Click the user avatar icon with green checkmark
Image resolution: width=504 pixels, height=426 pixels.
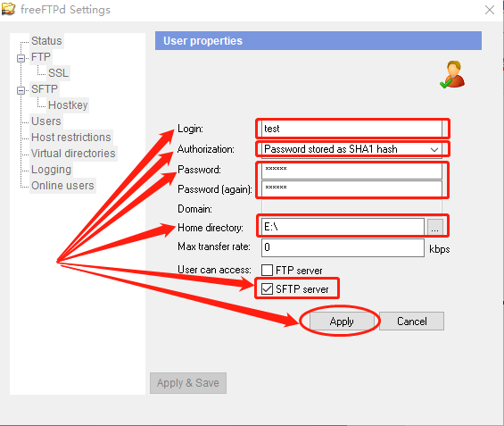click(x=452, y=74)
